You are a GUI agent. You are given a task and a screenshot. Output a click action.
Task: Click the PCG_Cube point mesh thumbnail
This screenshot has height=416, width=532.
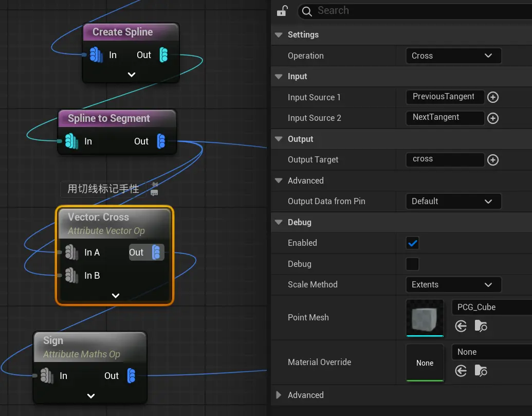point(425,317)
